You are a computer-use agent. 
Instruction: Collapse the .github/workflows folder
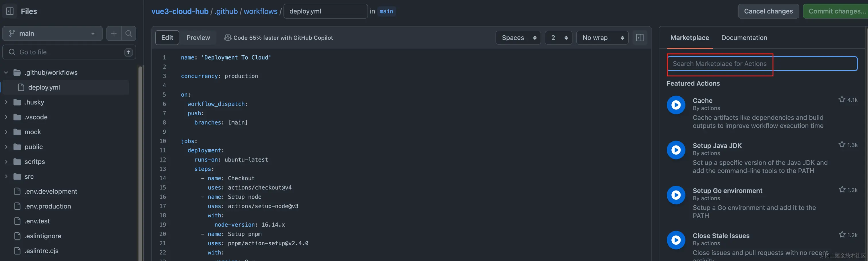(6, 72)
